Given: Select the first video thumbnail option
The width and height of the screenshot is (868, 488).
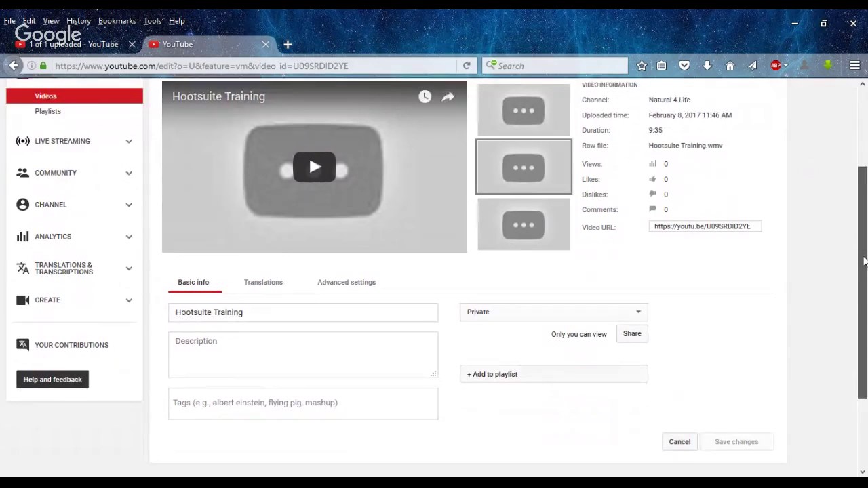Looking at the screenshot, I should pyautogui.click(x=524, y=110).
